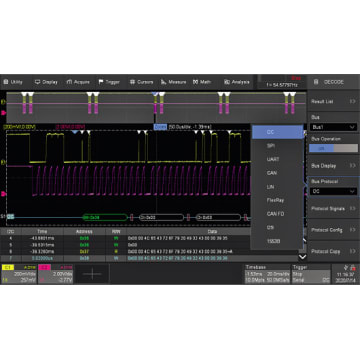Click the Display monitor icon
This screenshot has height=360, width=360.
(38, 82)
